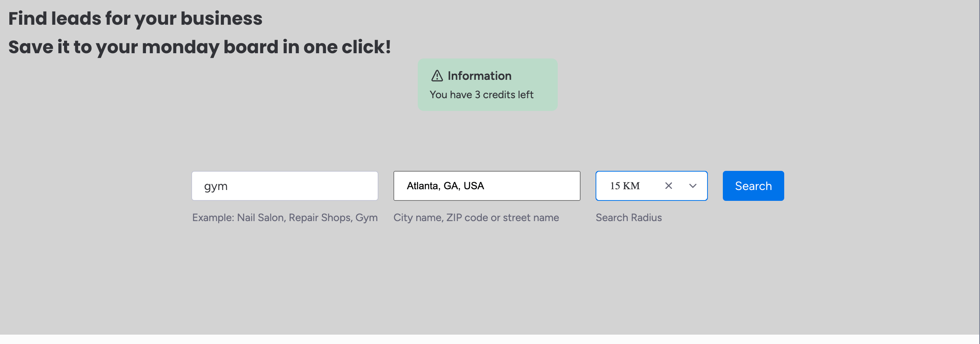Click the Atlanta, GA, USA location field
Image resolution: width=980 pixels, height=344 pixels.
click(486, 185)
